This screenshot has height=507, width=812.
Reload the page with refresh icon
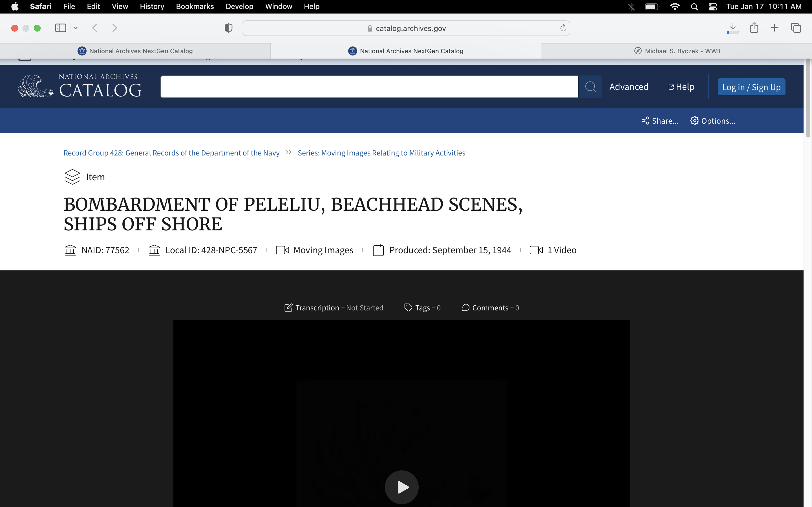563,28
